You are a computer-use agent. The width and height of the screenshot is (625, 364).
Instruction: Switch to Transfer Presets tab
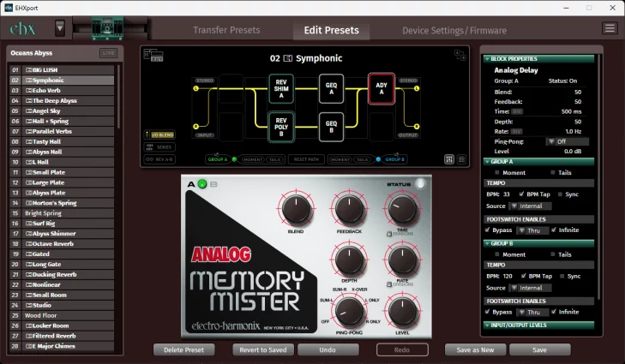point(226,30)
